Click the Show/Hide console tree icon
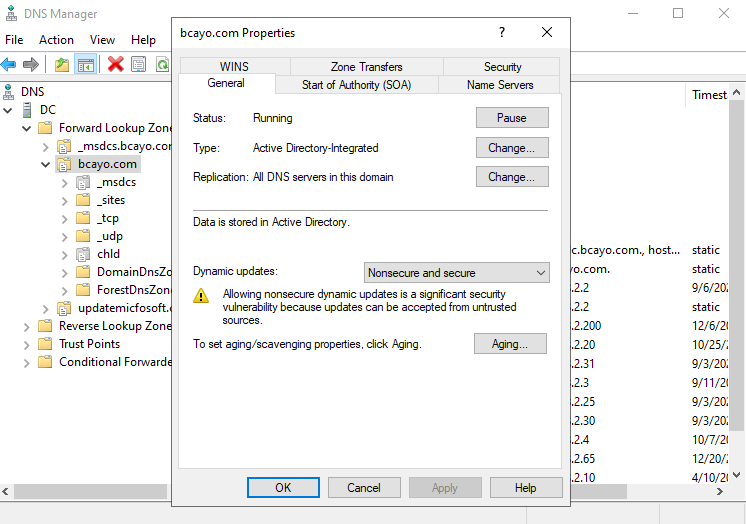This screenshot has width=746, height=524. [86, 64]
